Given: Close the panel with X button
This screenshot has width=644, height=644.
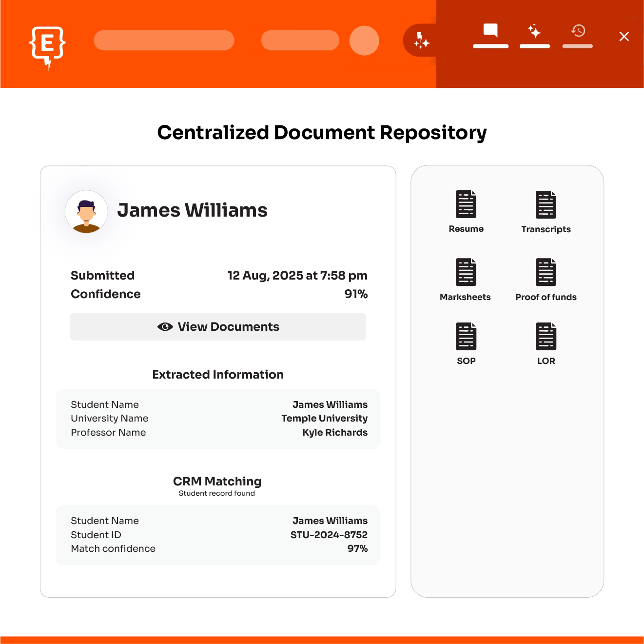Looking at the screenshot, I should click(x=624, y=37).
